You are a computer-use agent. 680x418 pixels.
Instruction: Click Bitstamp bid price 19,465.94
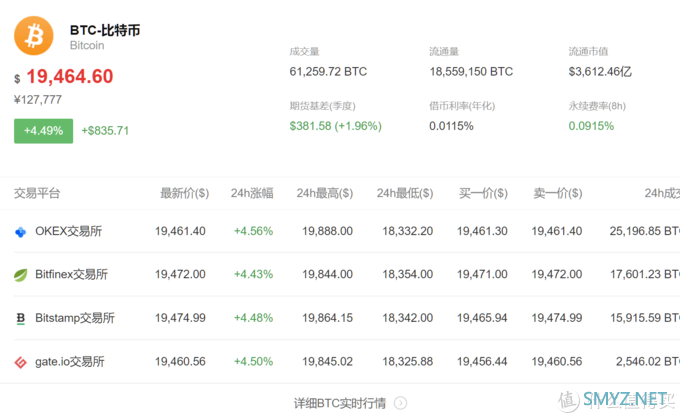pos(482,318)
